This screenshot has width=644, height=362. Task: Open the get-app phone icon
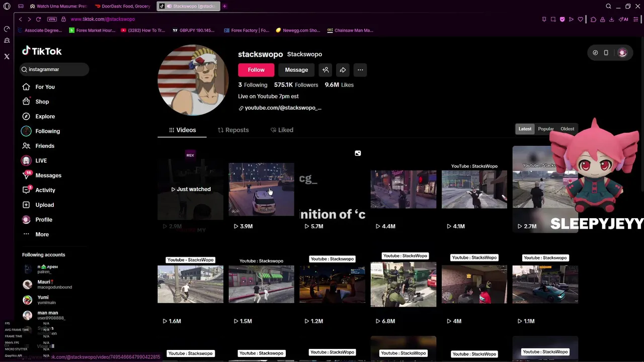[606, 53]
